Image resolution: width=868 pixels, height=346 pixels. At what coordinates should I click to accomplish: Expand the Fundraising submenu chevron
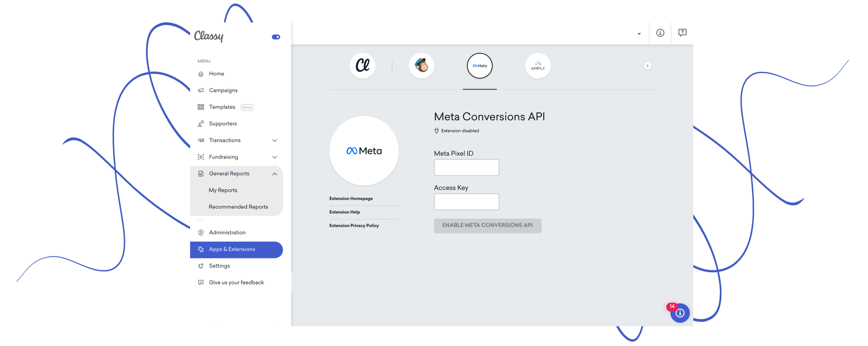coord(274,157)
